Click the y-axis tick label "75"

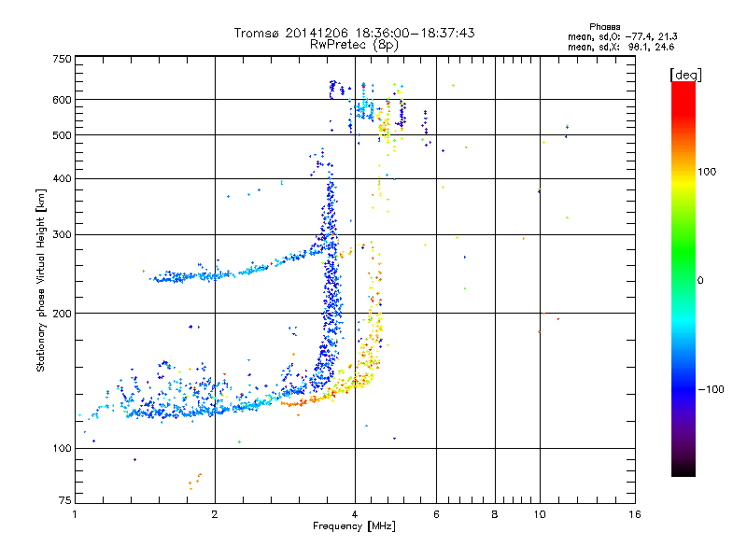pos(65,500)
